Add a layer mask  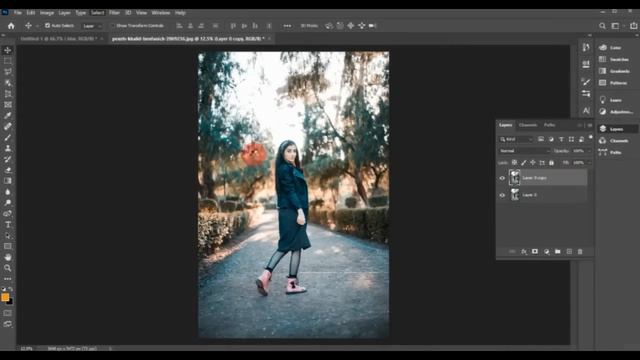coord(535,252)
